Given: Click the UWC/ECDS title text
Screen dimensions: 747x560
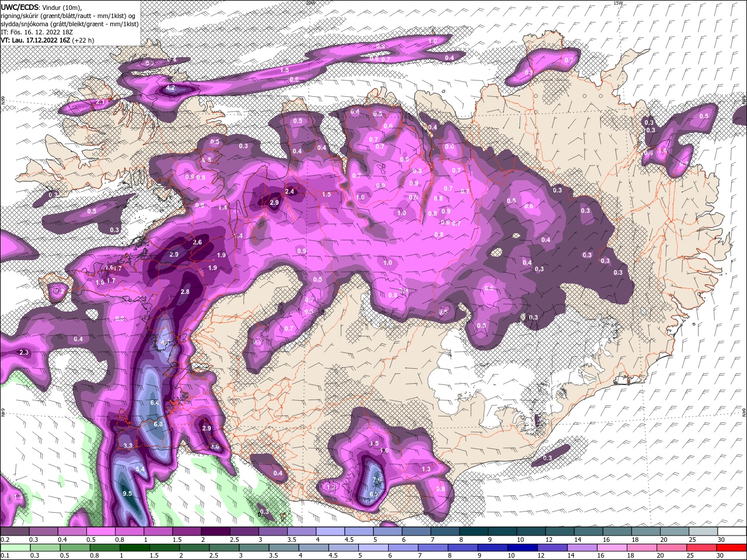Looking at the screenshot, I should click(x=20, y=6).
